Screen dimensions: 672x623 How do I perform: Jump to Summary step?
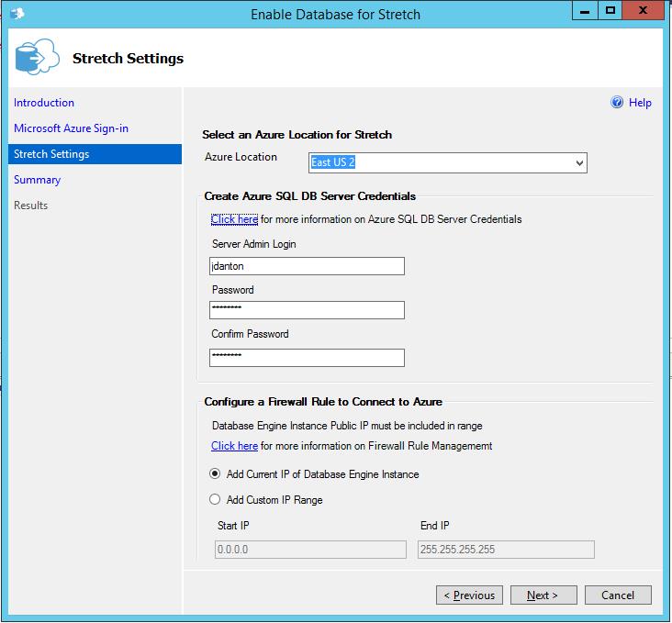37,180
